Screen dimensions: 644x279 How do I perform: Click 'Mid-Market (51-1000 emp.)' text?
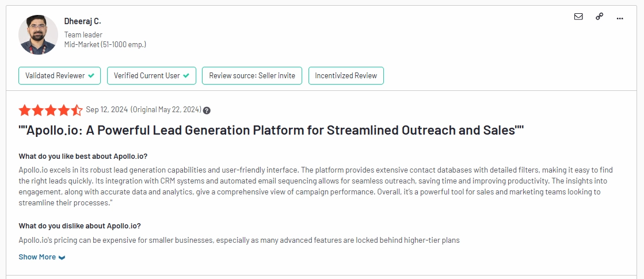click(105, 44)
